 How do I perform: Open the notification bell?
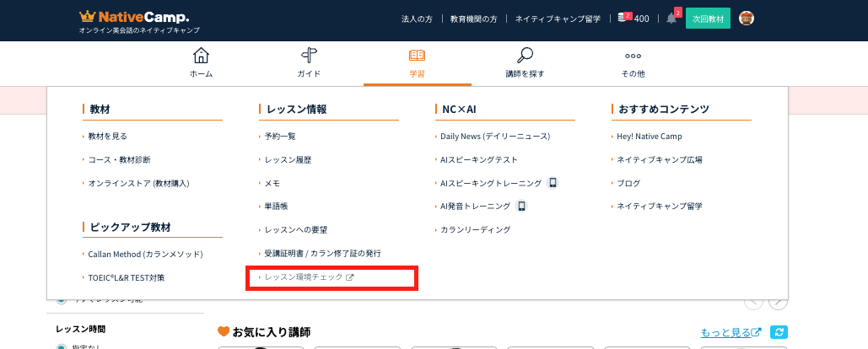tap(671, 19)
